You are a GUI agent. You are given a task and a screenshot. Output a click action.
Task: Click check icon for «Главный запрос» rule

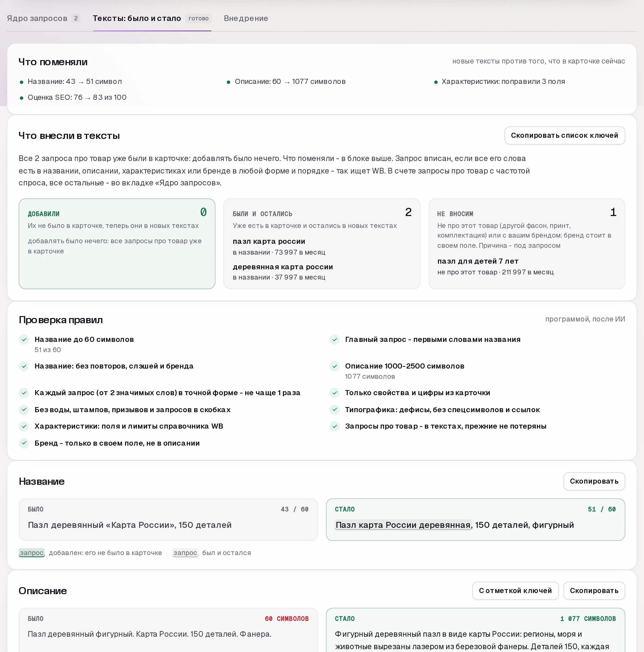(x=334, y=340)
